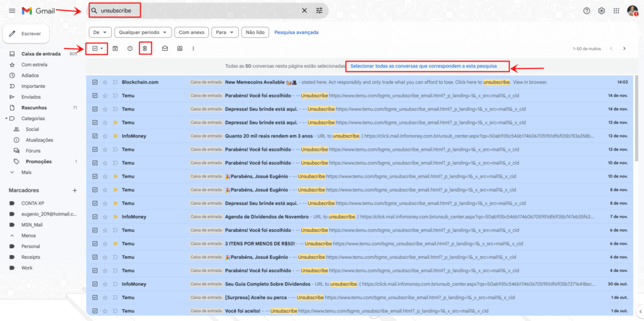Open Pesquisa avançada link

(297, 33)
